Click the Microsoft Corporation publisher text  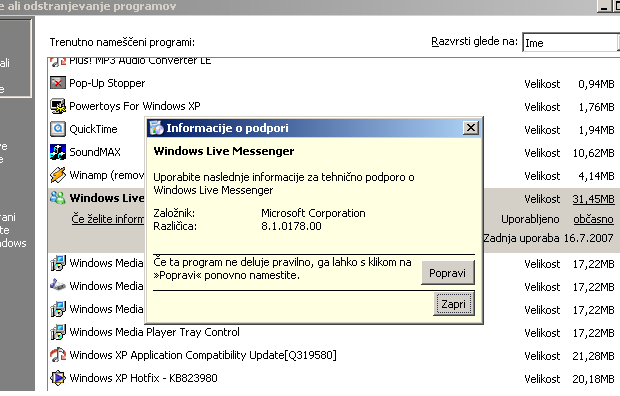(x=313, y=213)
